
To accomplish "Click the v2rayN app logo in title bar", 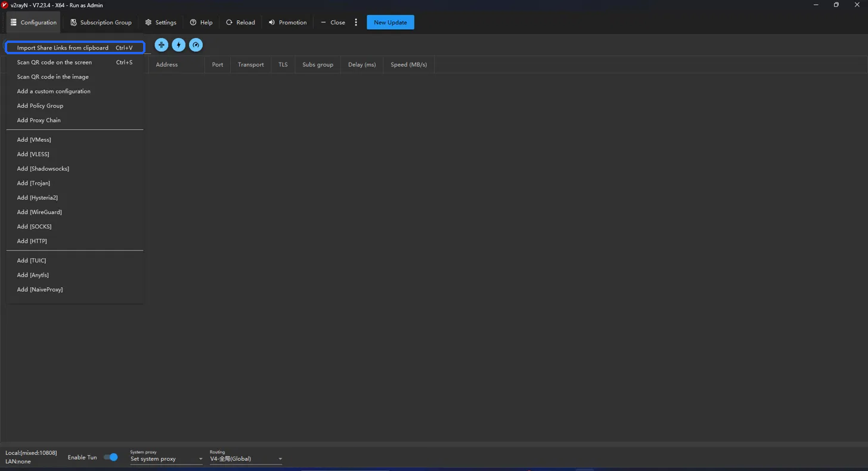I will 5,5.
